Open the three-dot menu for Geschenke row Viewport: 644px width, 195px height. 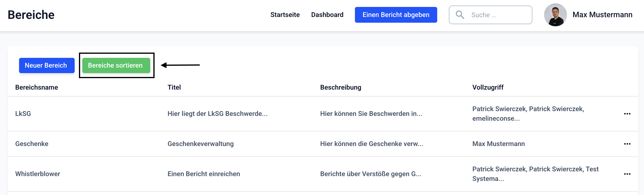pos(627,144)
